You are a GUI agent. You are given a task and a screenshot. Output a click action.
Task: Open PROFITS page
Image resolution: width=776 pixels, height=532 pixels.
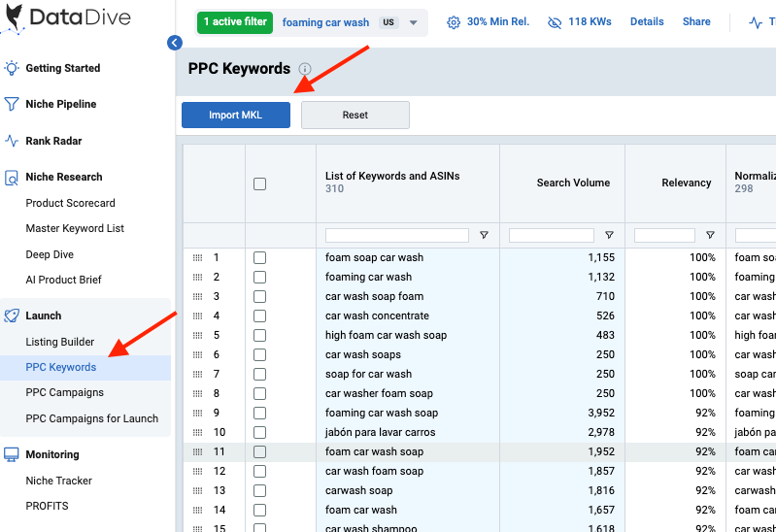[x=47, y=506]
